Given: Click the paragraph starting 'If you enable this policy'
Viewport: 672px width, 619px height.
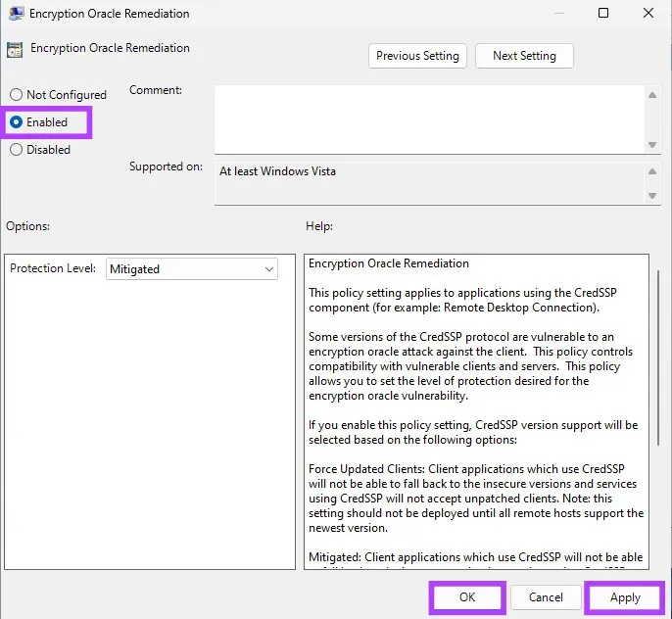Looking at the screenshot, I should [x=473, y=432].
